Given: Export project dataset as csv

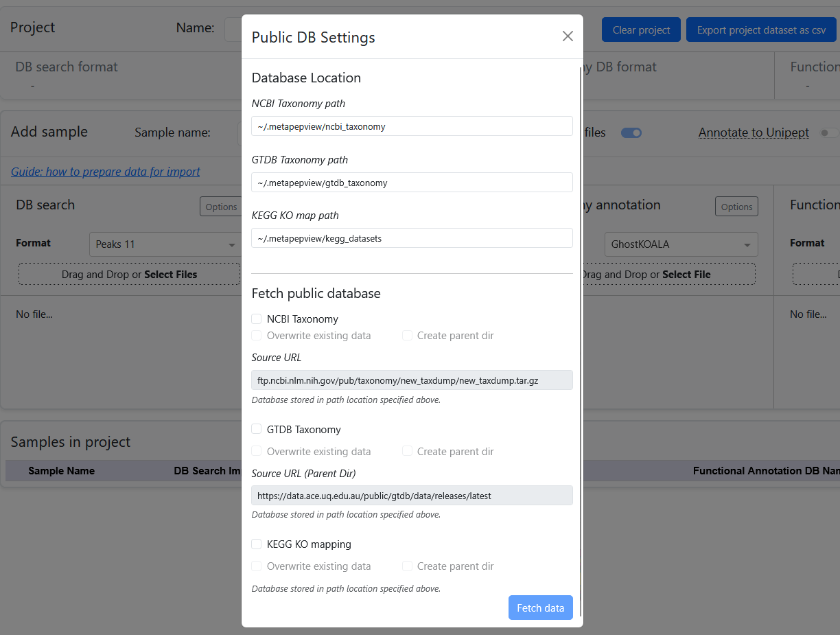Looking at the screenshot, I should click(x=761, y=30).
